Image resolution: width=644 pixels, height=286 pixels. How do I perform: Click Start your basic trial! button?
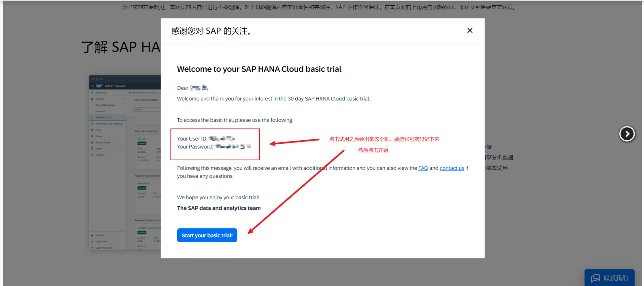click(207, 235)
